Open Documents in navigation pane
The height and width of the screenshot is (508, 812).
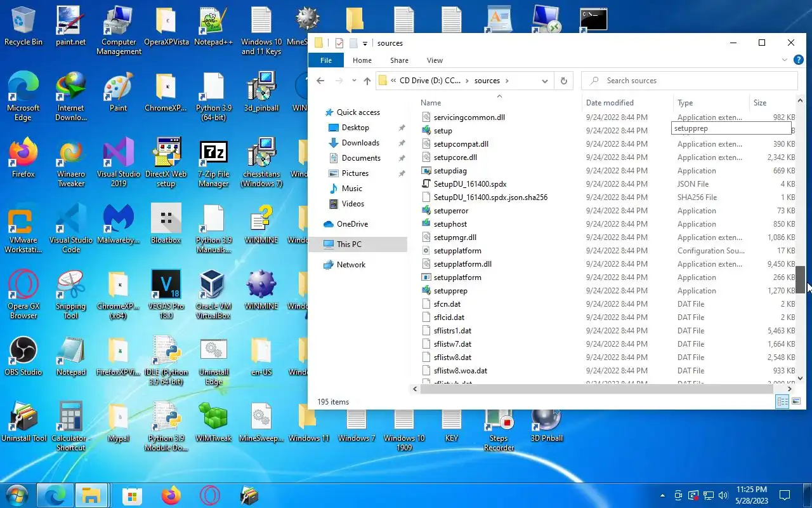point(361,158)
